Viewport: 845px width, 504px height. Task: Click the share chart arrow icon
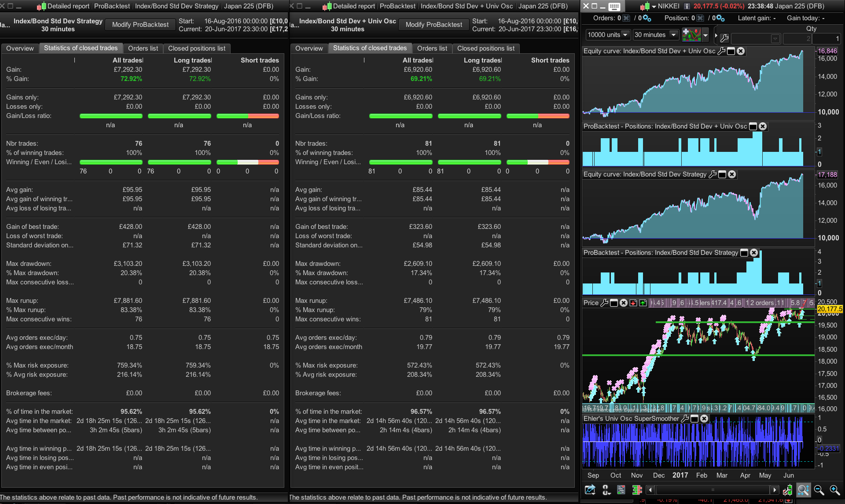[x=590, y=490]
